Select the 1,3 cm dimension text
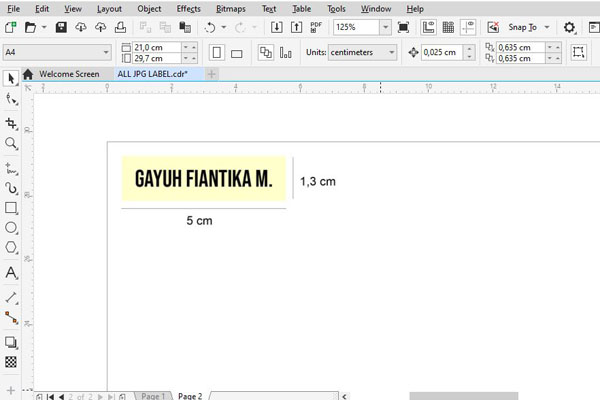Image resolution: width=600 pixels, height=400 pixels. [x=318, y=181]
